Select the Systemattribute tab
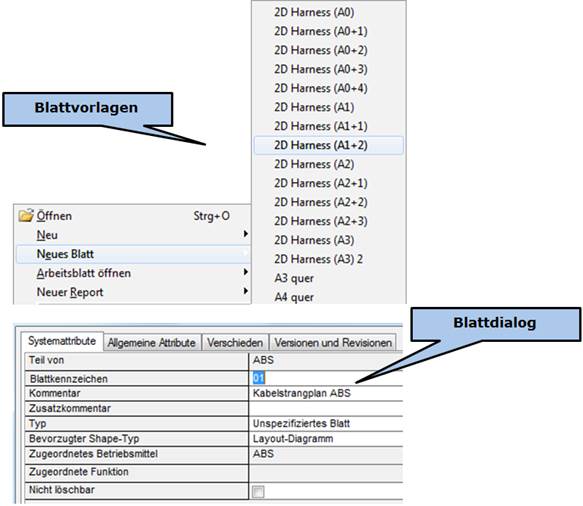The width and height of the screenshot is (583, 506). [62, 341]
